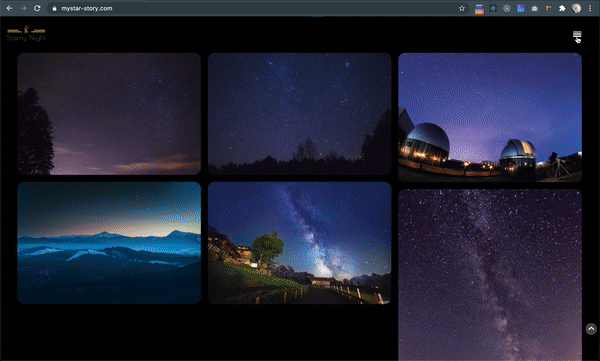Open the orange hammer-shaped extension icon

tap(548, 8)
